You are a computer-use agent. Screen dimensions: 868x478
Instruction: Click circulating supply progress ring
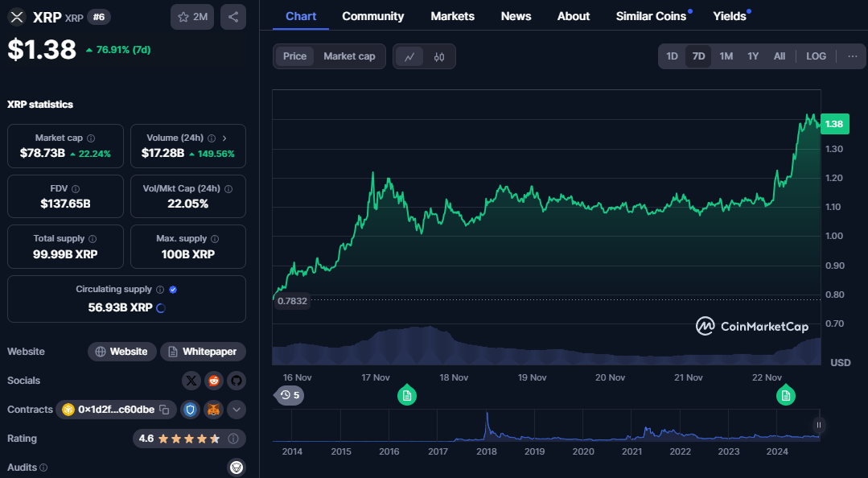pyautogui.click(x=161, y=308)
